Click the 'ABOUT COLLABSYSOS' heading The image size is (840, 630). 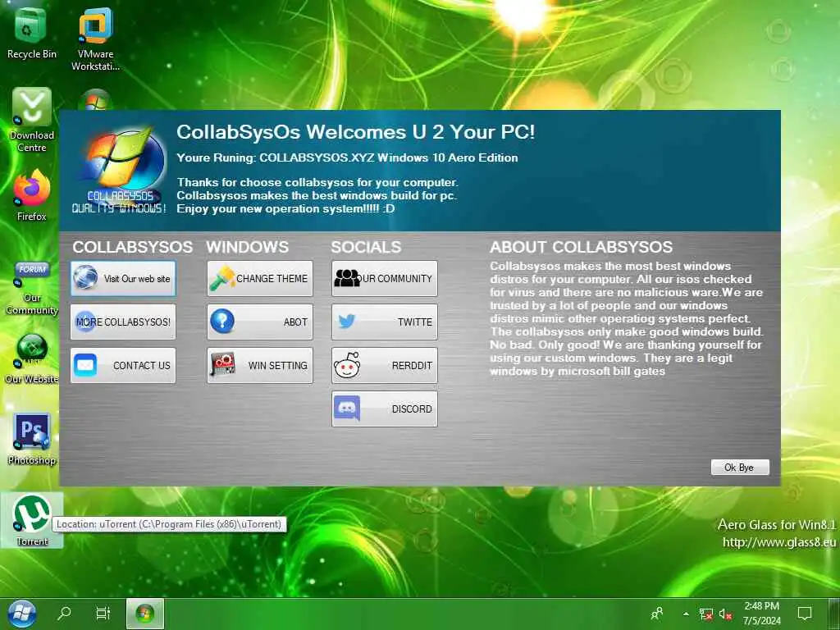click(x=582, y=247)
